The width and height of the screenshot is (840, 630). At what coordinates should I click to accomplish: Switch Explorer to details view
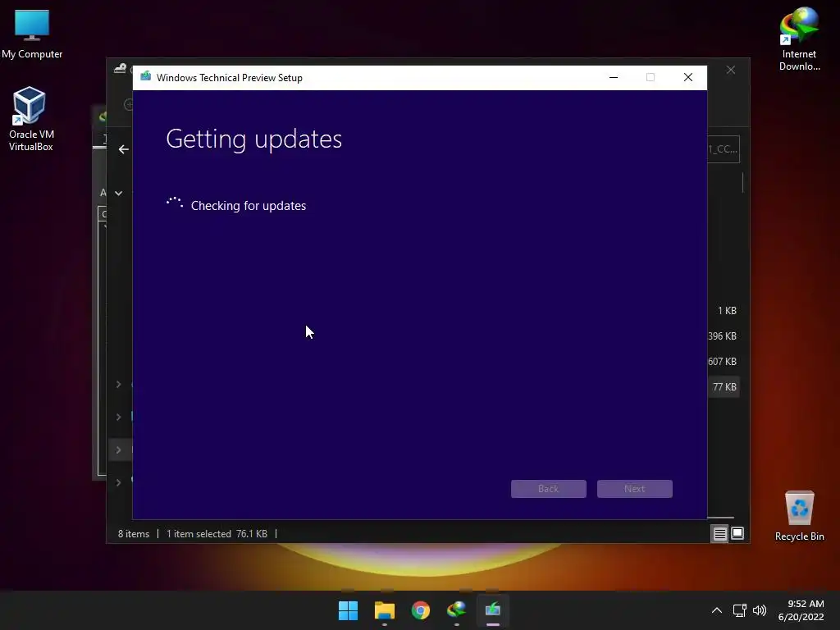720,533
